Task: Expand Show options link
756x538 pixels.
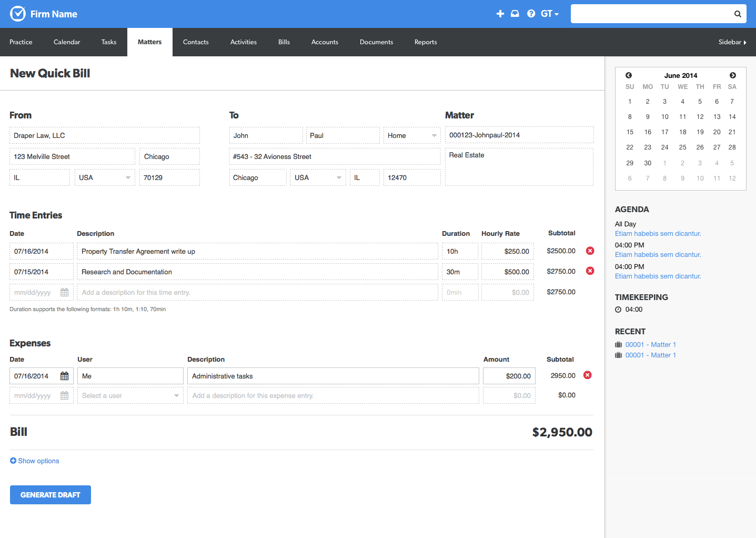Action: [35, 461]
